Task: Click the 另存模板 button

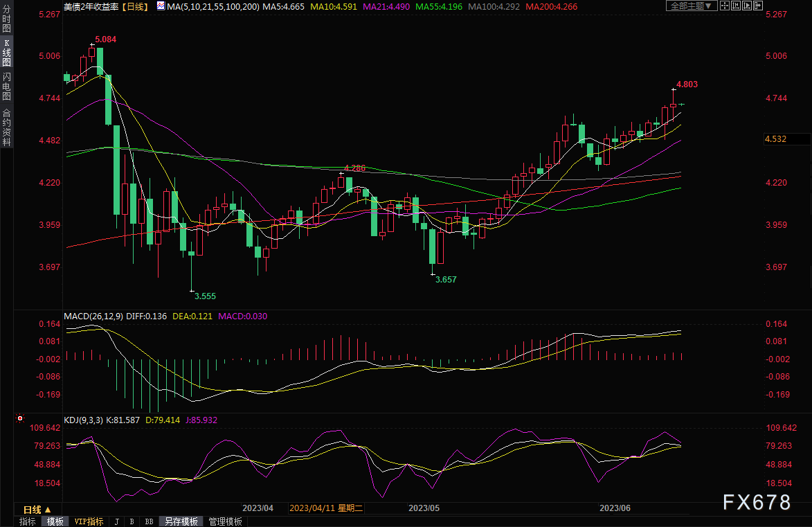Action: point(181,521)
